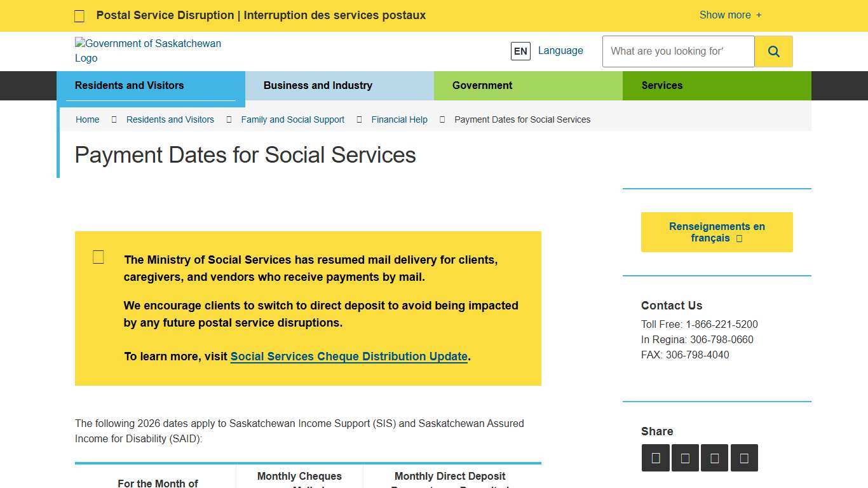Viewport: 868px width, 488px height.
Task: Switch to the Business and Industry tab
Action: pyautogui.click(x=318, y=85)
